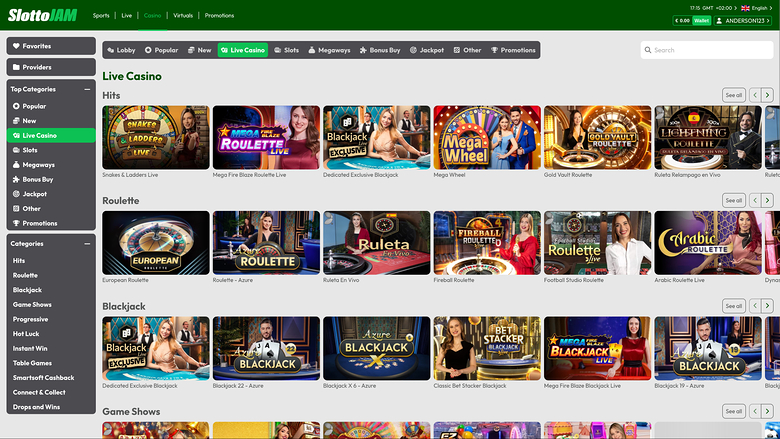Go to Live in top navigation
Image resolution: width=780 pixels, height=439 pixels.
tap(127, 15)
